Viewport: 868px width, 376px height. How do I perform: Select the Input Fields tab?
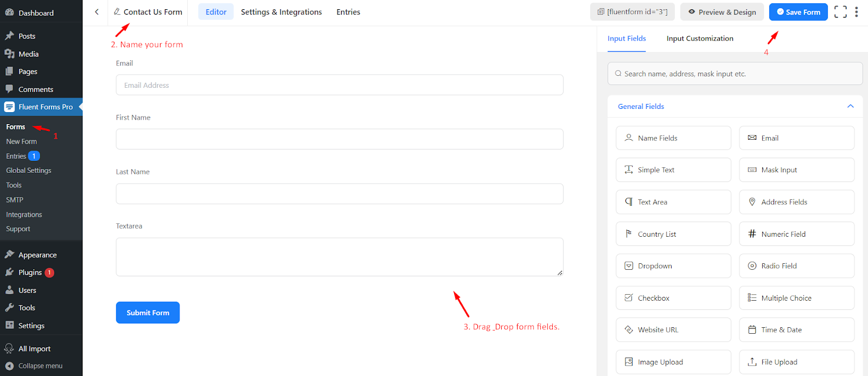point(627,38)
